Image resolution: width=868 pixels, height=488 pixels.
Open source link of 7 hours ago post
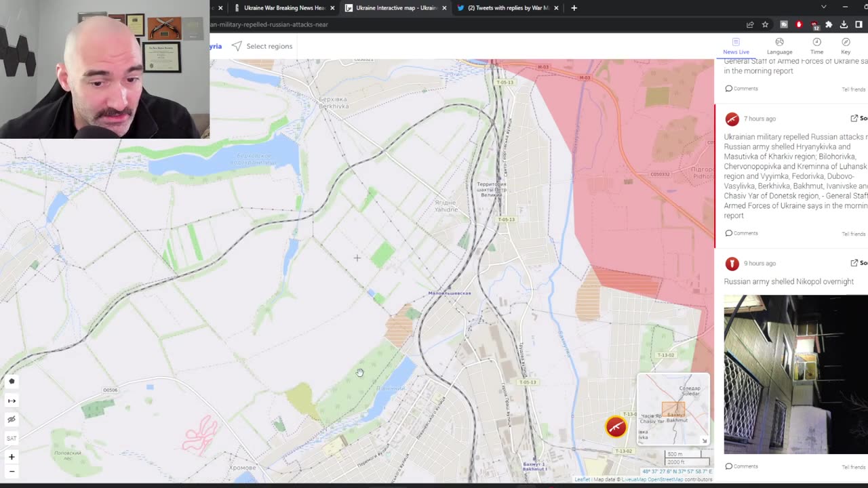click(x=859, y=118)
